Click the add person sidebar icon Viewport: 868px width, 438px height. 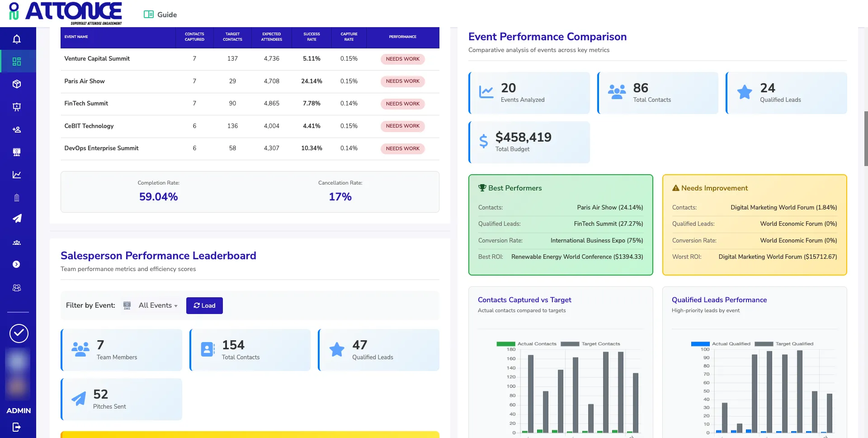tap(17, 130)
